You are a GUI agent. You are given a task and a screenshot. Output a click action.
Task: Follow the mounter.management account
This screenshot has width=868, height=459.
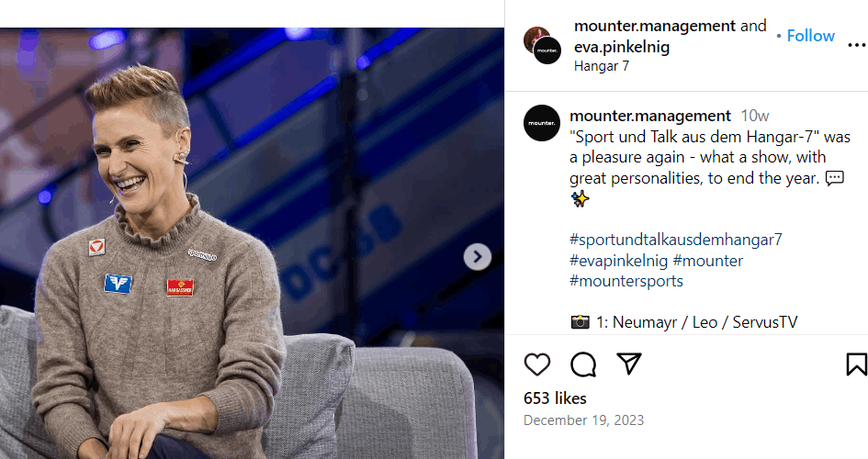[810, 36]
